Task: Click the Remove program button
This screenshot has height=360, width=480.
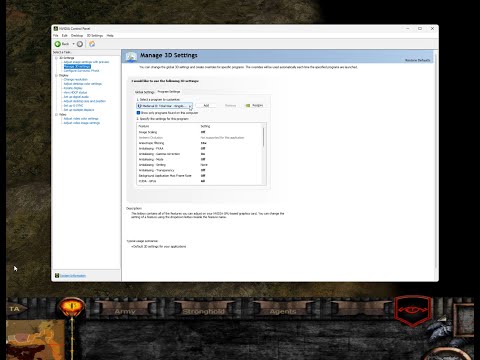Action: [x=230, y=106]
